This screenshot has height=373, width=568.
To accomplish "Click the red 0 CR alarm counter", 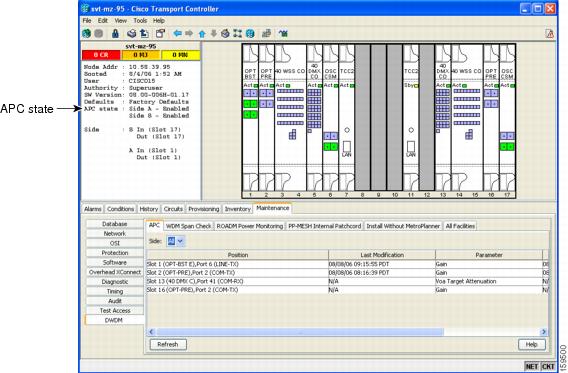I will pyautogui.click(x=101, y=55).
